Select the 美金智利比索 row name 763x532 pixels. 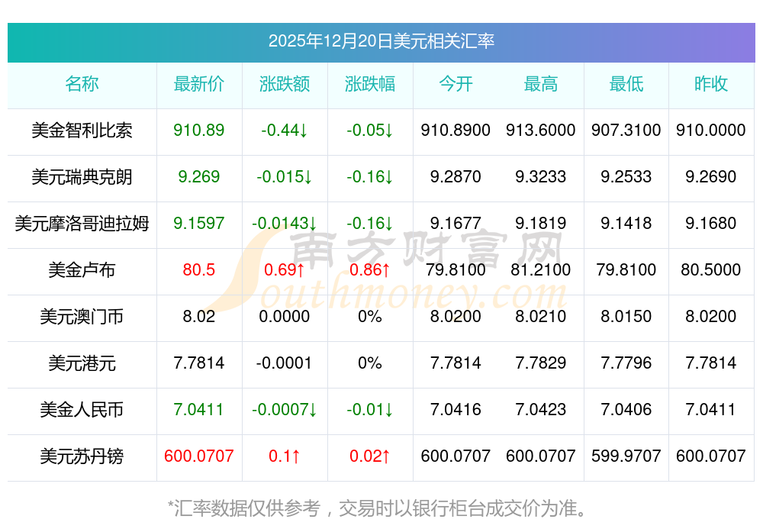pos(82,131)
